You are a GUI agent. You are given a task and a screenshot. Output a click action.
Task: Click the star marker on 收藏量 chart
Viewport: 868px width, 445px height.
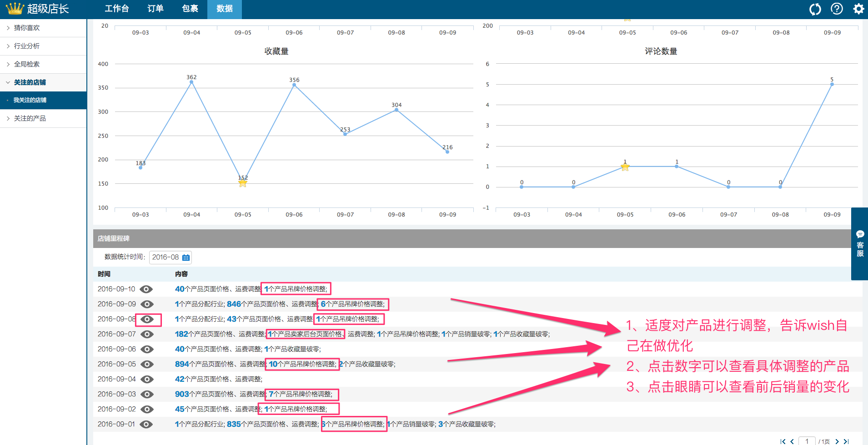click(x=243, y=183)
